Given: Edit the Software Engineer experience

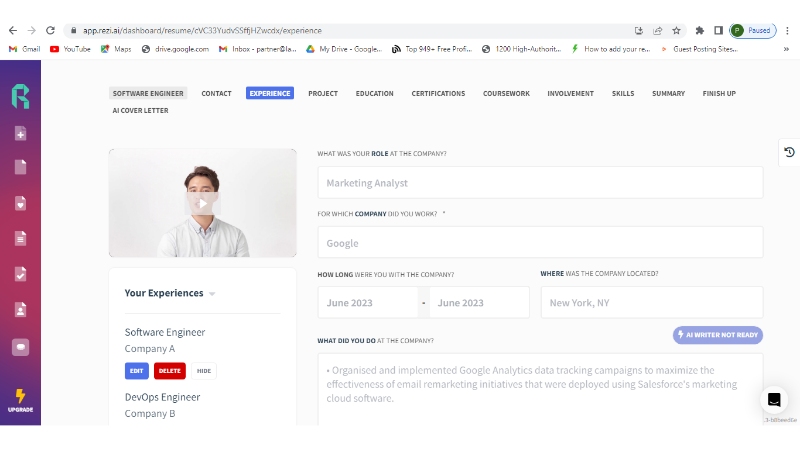Looking at the screenshot, I should point(137,371).
